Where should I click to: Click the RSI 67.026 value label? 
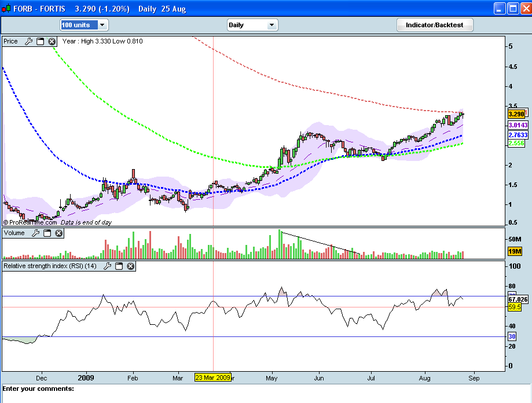tap(518, 299)
